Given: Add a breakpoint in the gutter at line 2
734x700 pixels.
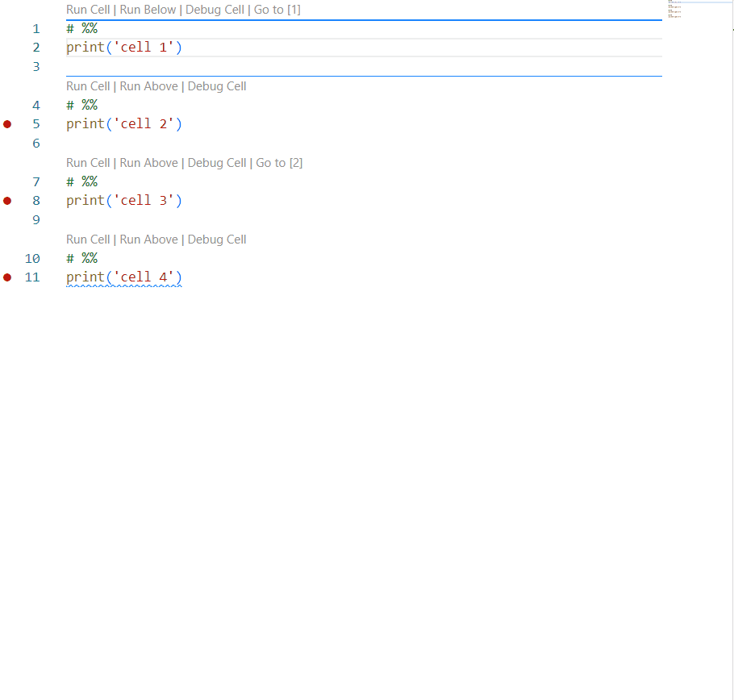Looking at the screenshot, I should click(7, 47).
